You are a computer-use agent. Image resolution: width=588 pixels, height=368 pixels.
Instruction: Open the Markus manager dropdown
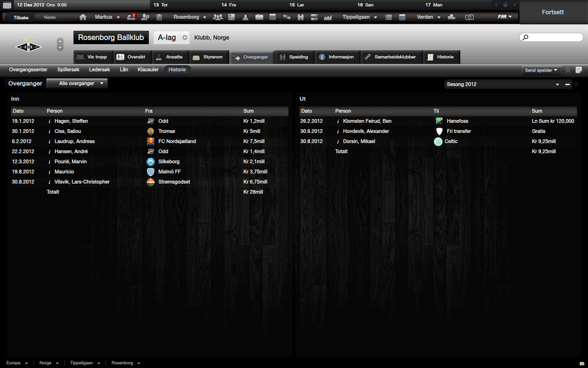(x=107, y=17)
